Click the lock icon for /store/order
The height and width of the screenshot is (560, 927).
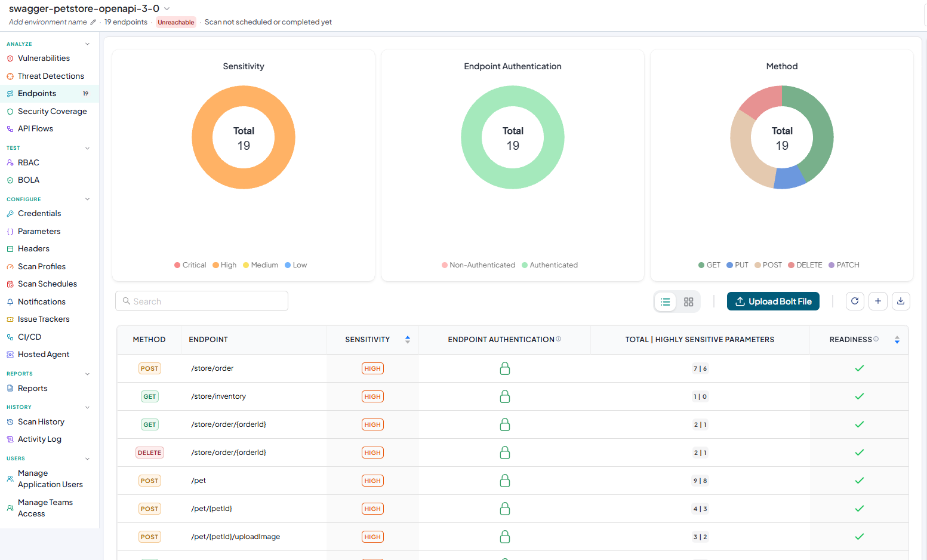[505, 368]
